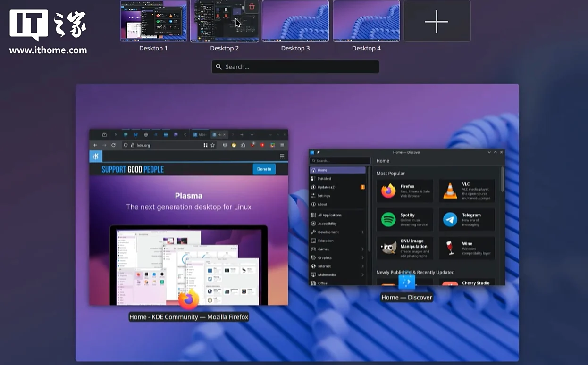The height and width of the screenshot is (365, 588).
Task: Click the overview Search field
Action: tap(295, 67)
